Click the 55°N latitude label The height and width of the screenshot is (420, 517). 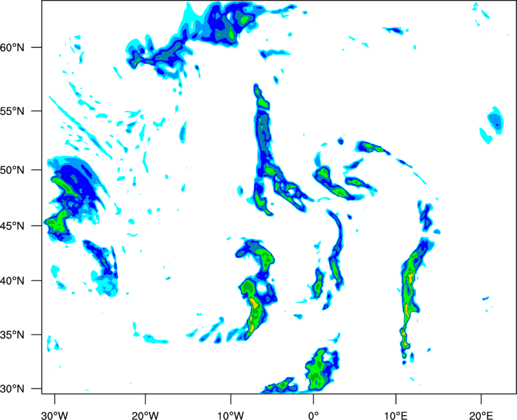tap(12, 111)
